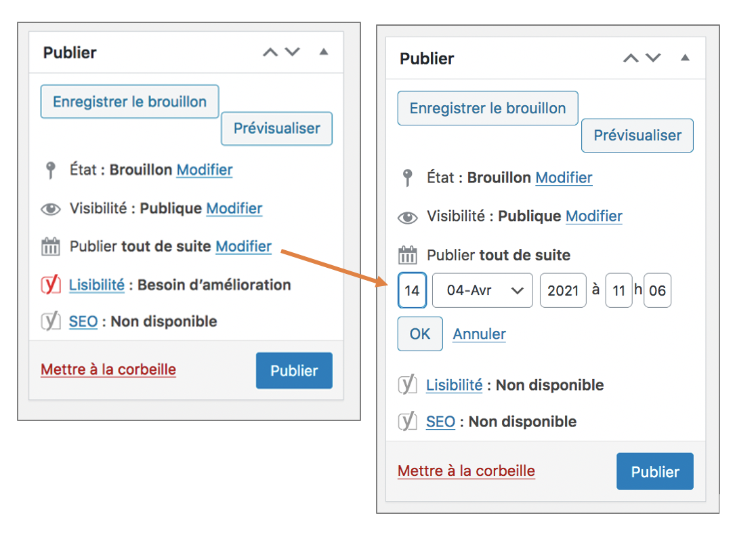Click Enregistrer le brouillon in right panel

(488, 108)
